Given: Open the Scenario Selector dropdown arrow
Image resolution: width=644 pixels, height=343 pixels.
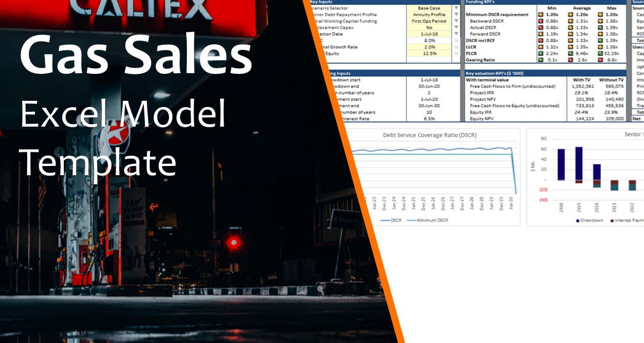Looking at the screenshot, I should pos(457,8).
